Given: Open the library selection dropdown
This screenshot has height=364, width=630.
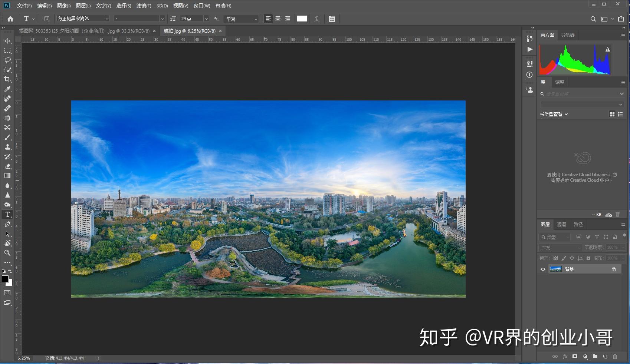Looking at the screenshot, I should (x=581, y=105).
